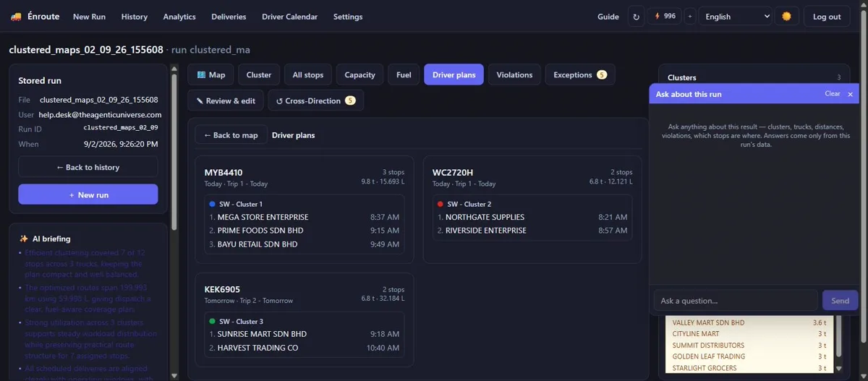868x381 pixels.
Task: Open the English language dropdown
Action: [x=735, y=17]
